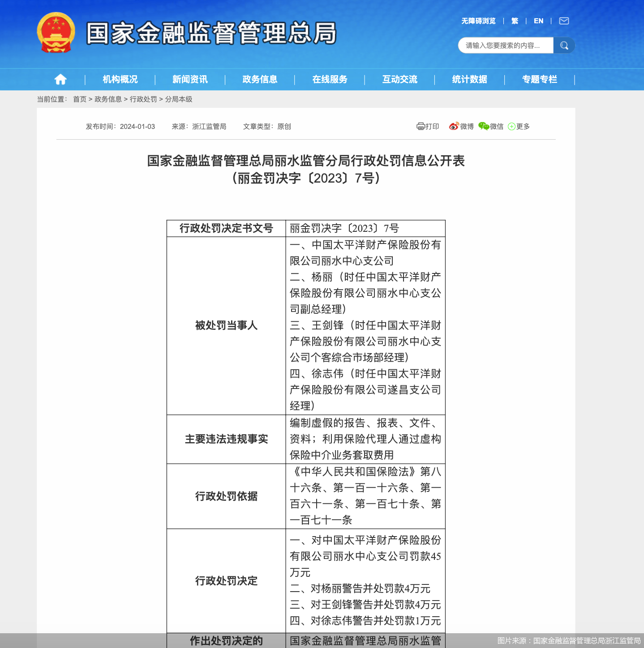Share via the Weibo icon
This screenshot has width=644, height=648.
click(x=454, y=126)
